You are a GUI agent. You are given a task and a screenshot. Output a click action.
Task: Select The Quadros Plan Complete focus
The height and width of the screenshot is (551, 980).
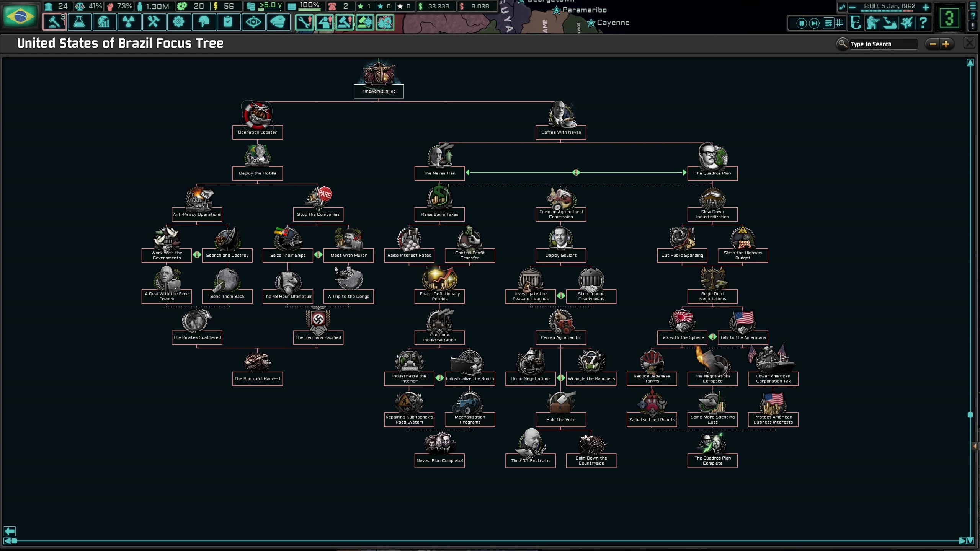712,460
